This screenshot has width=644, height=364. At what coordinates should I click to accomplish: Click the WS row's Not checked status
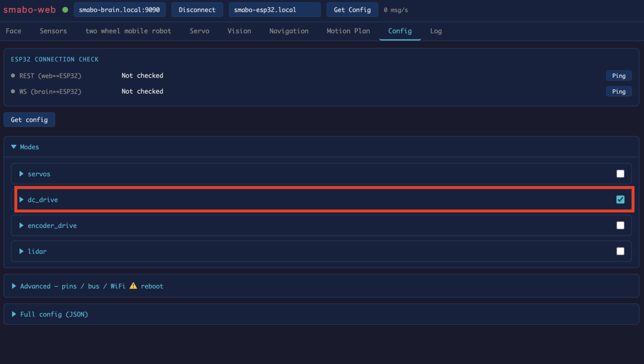pos(143,91)
